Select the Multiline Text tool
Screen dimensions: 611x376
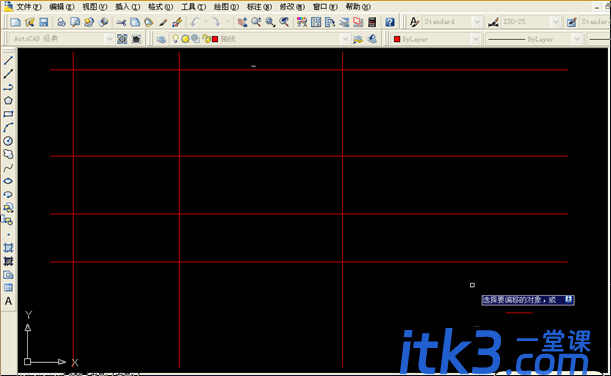tap(8, 301)
